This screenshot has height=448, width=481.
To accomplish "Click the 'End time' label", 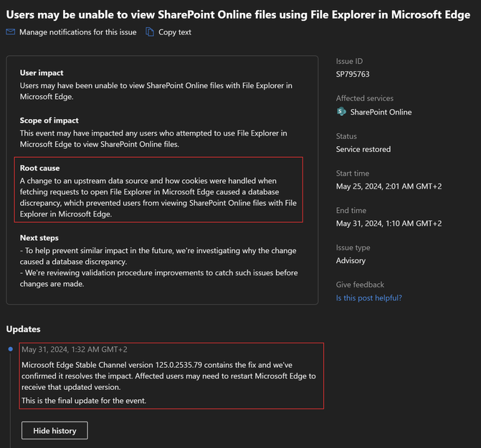I will coord(351,211).
